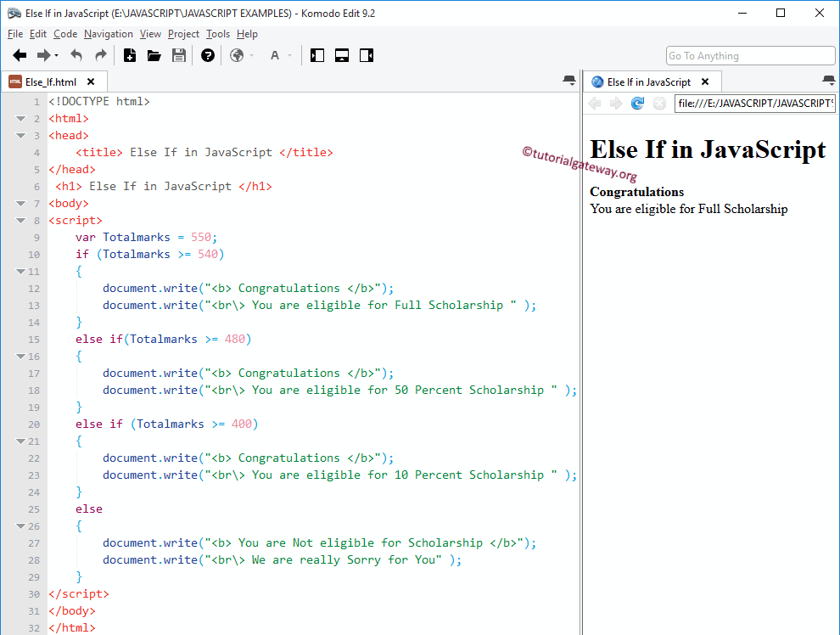
Task: Toggle the bottom pane visibility
Action: [x=342, y=56]
